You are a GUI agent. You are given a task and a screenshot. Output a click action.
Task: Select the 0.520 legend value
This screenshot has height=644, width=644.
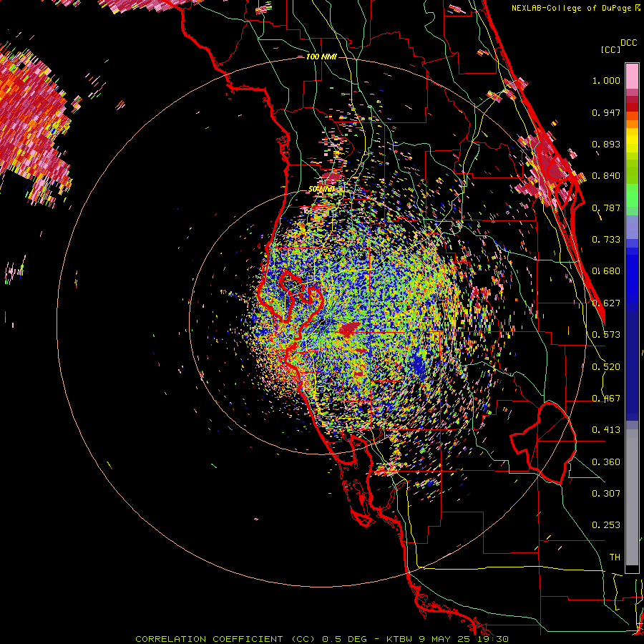tap(606, 367)
